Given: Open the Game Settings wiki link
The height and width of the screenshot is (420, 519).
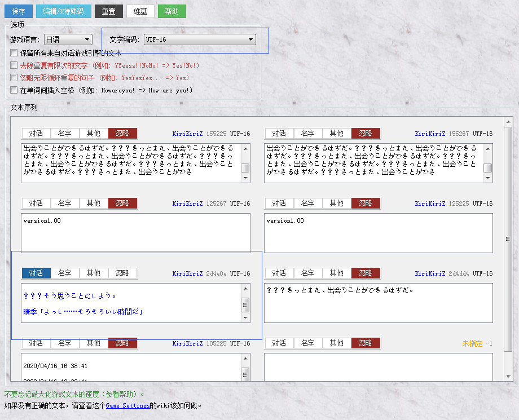Looking at the screenshot, I should (x=127, y=405).
